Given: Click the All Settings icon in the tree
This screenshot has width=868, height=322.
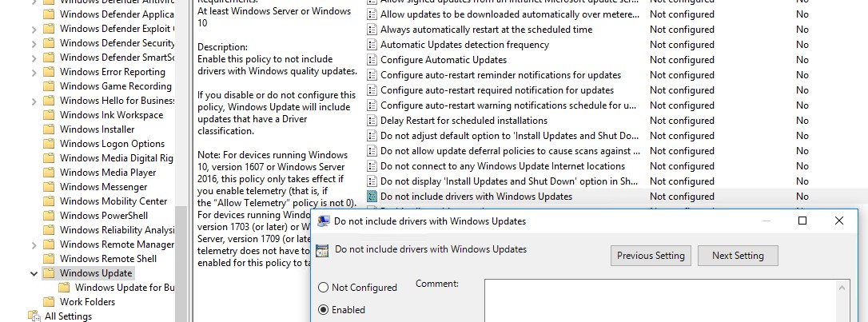Looking at the screenshot, I should [34, 316].
